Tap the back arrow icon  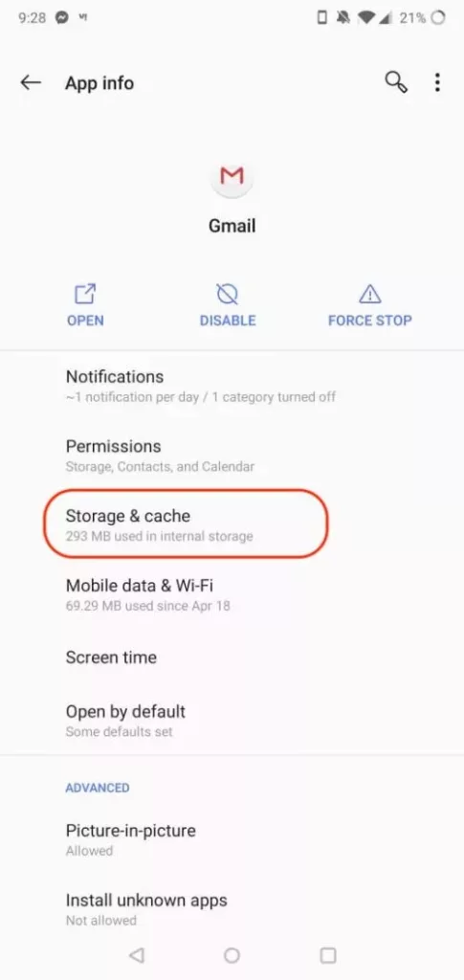pos(30,82)
